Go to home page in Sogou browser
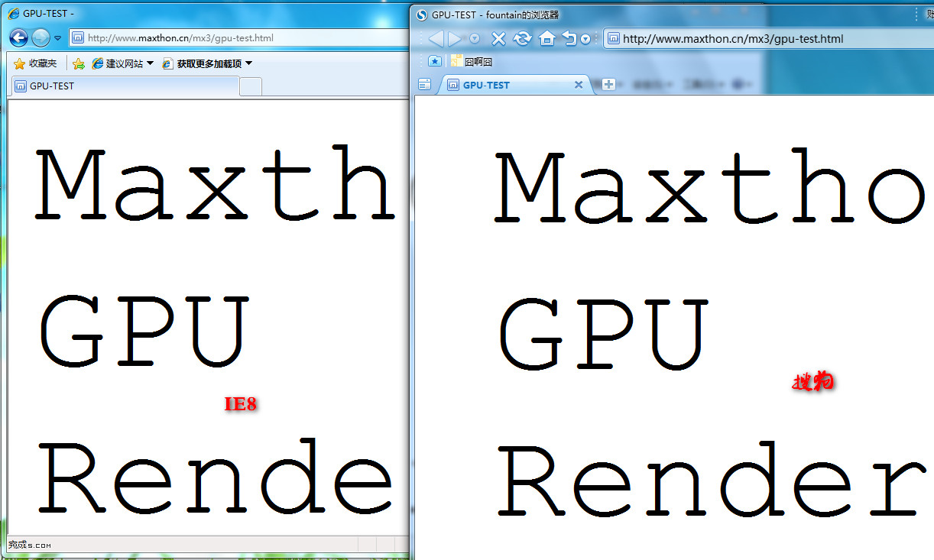This screenshot has width=934, height=560. tap(546, 38)
